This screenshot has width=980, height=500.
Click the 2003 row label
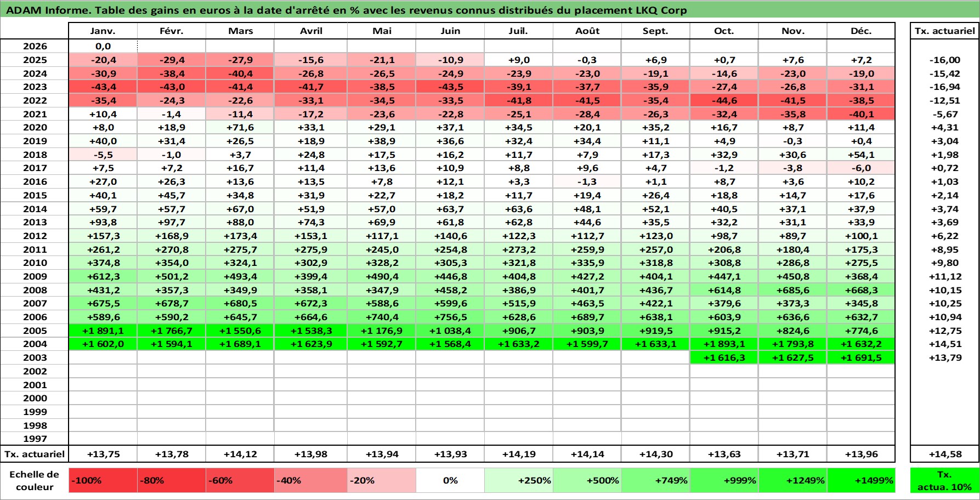tap(35, 357)
